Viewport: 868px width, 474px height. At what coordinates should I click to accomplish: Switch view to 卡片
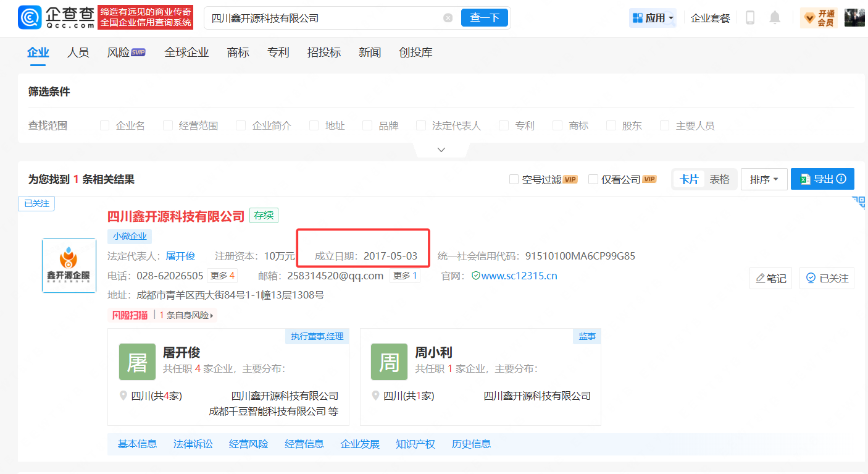(x=689, y=179)
